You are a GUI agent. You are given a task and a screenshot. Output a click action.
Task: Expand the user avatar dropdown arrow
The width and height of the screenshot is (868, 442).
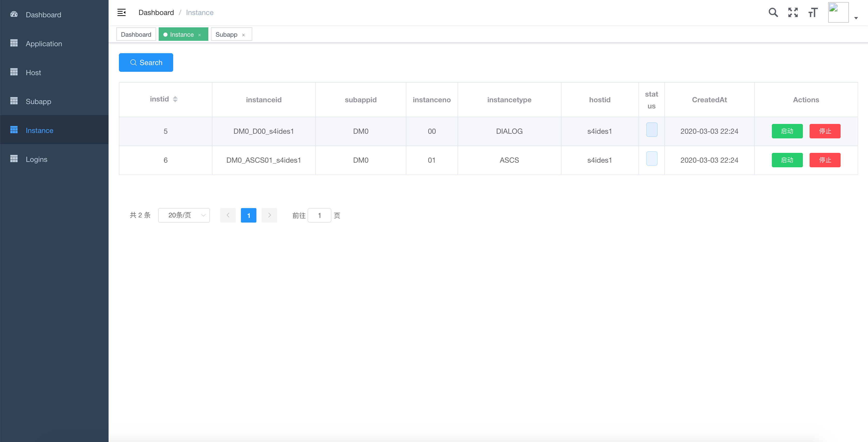856,18
